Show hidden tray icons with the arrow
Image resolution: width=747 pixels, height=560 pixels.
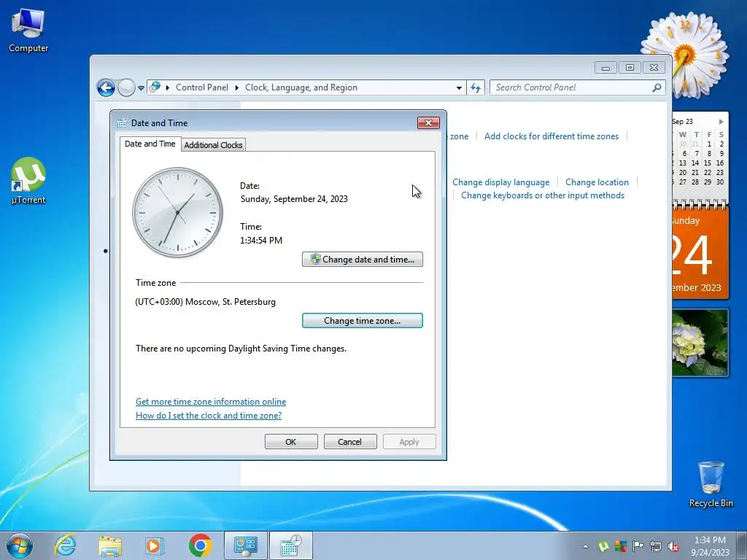(586, 546)
